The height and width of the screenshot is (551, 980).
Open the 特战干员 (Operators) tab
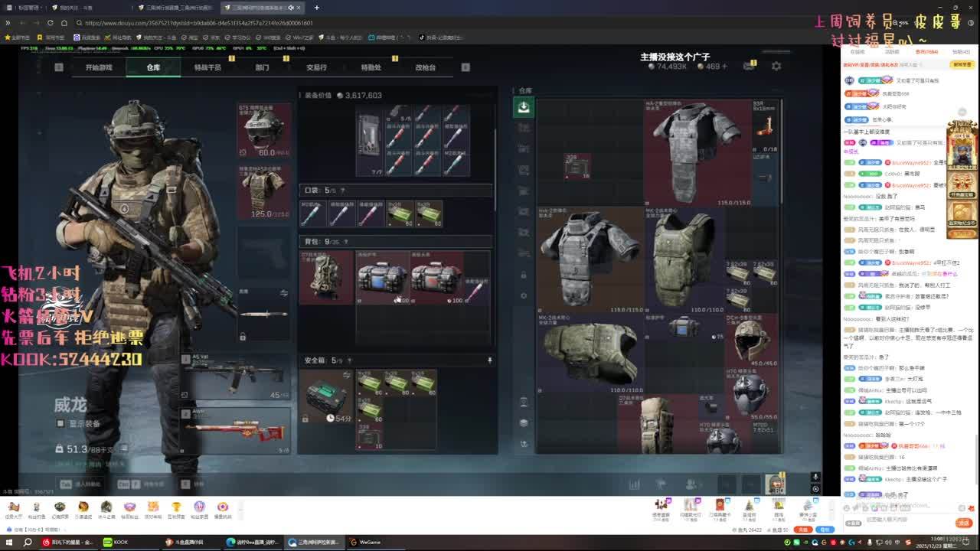(x=207, y=67)
